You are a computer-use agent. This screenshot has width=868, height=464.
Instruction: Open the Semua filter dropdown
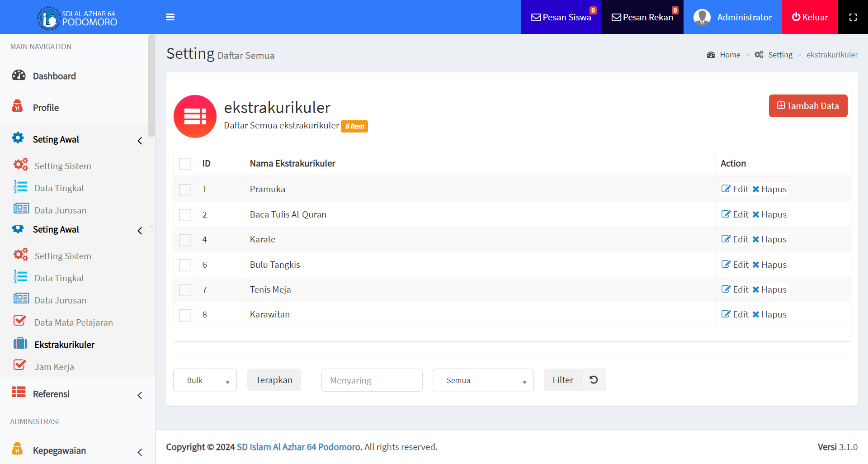point(483,380)
